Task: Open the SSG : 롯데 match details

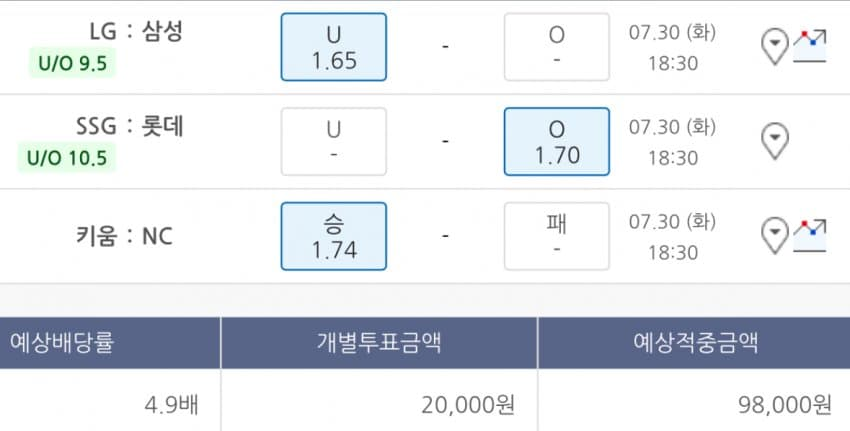Action: click(x=130, y=126)
